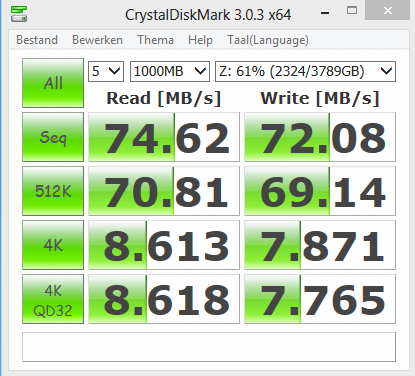415x376 pixels.
Task: Close the CrystalDiskMark window
Action: pos(387,11)
